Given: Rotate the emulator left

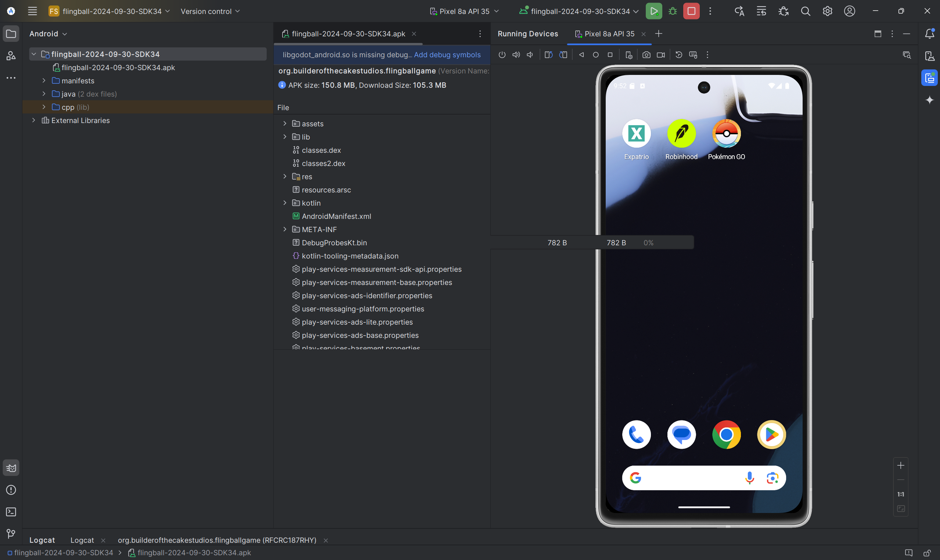Looking at the screenshot, I should pos(549,55).
